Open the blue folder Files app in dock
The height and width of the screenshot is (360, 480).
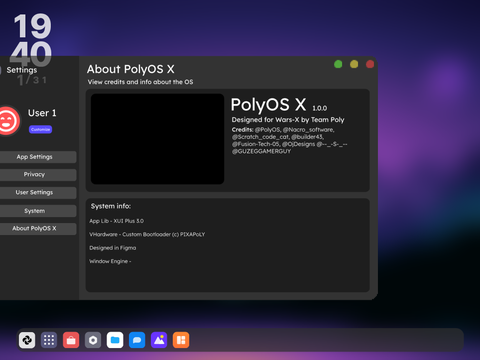(115, 340)
